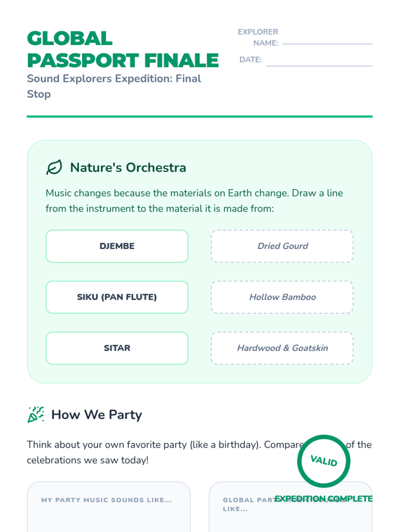Click the party popper icon

pyautogui.click(x=36, y=414)
